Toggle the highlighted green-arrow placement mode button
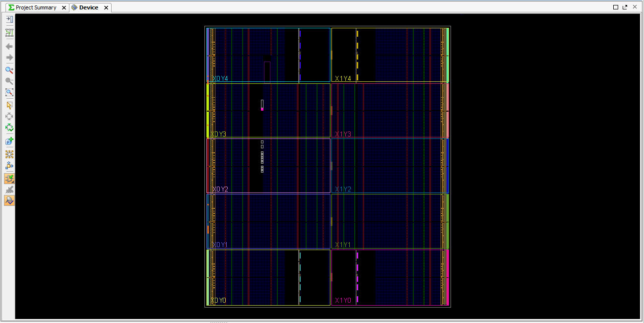 [x=9, y=179]
